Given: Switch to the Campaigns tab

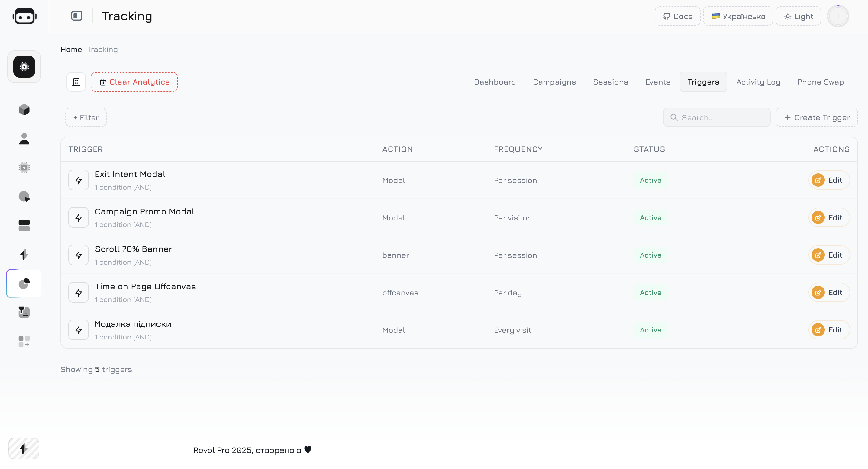Looking at the screenshot, I should 554,82.
